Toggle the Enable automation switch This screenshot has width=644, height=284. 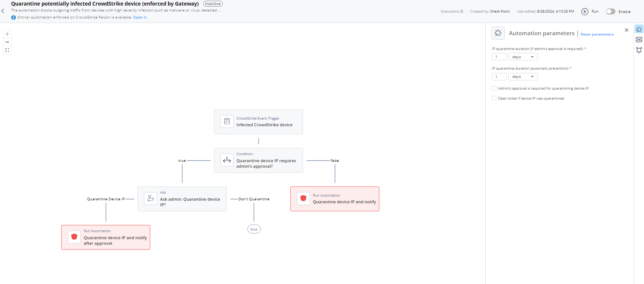[611, 11]
